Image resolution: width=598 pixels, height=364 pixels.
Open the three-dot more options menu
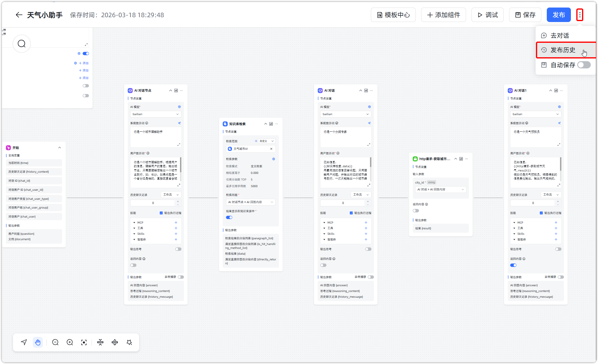580,15
